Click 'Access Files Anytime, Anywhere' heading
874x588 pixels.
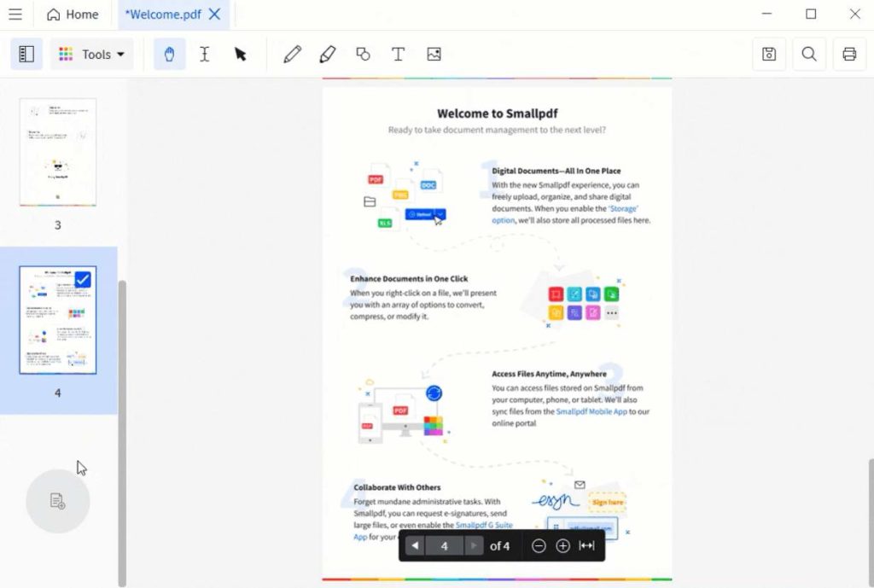click(x=549, y=374)
